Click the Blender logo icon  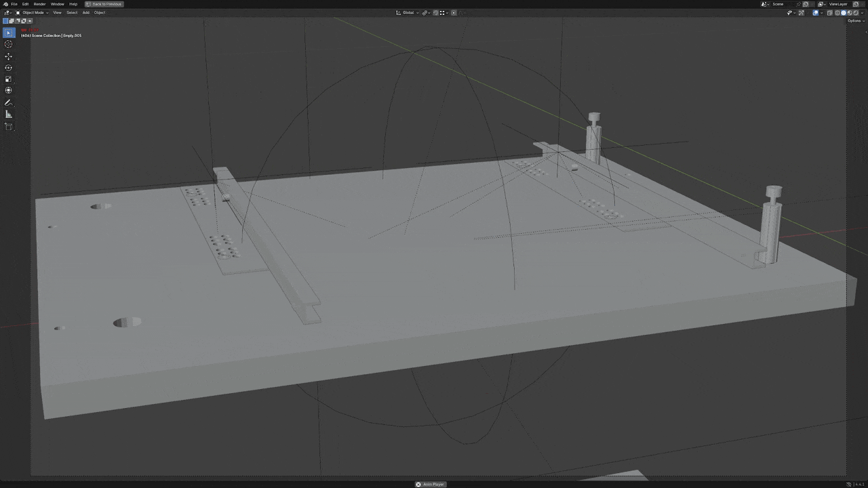5,4
